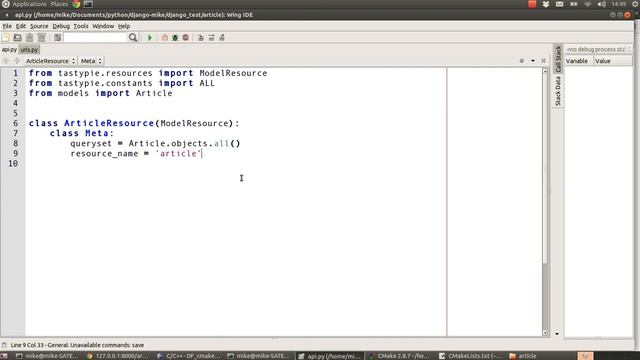Viewport: 640px width, 360px height.
Task: Open system settings gear in top panel
Action: 636,4
